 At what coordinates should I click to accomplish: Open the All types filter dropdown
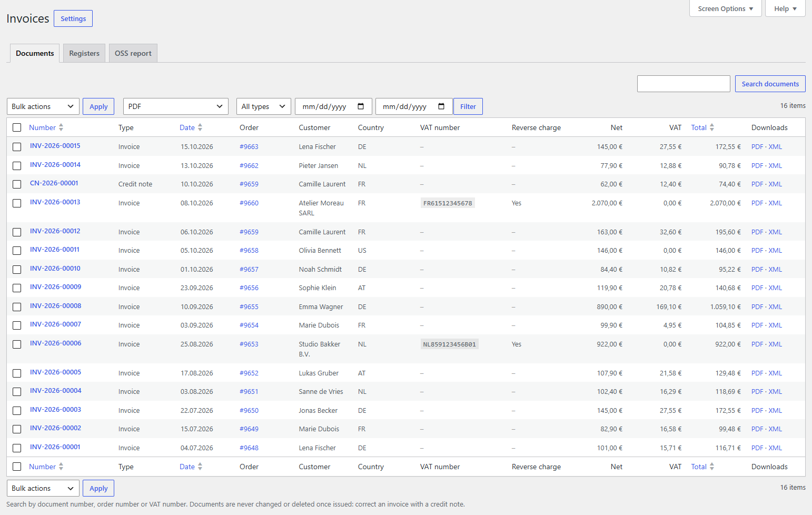[x=264, y=106]
